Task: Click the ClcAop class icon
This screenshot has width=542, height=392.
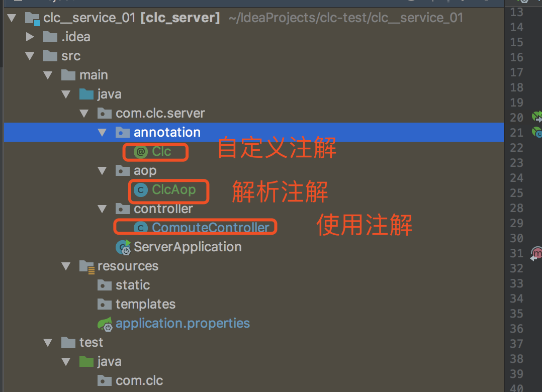Action: [141, 190]
